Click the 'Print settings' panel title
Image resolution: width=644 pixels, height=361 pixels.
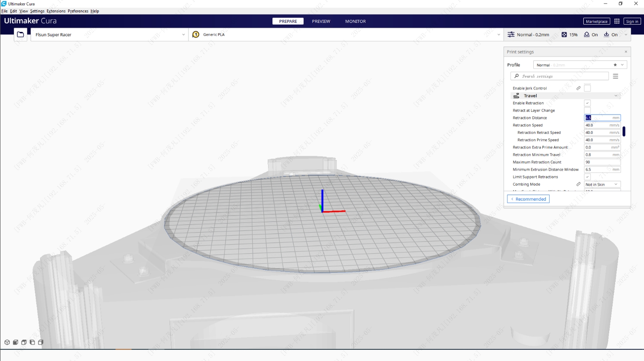click(x=520, y=52)
